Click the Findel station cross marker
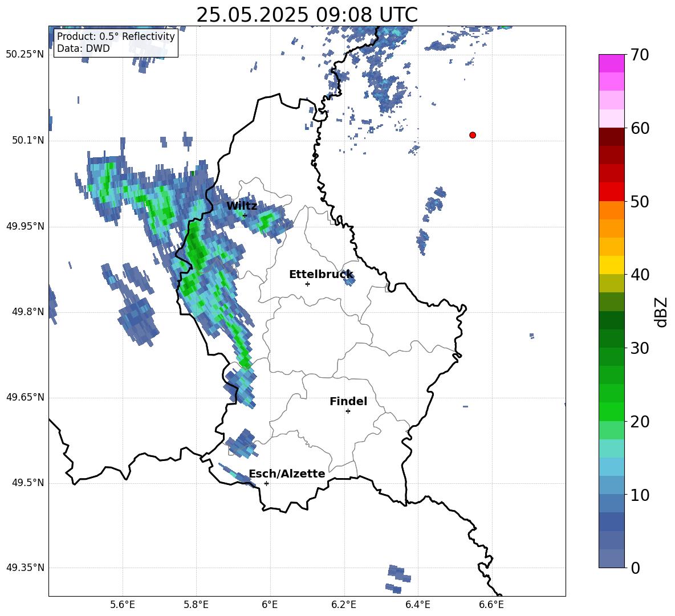 [x=348, y=411]
